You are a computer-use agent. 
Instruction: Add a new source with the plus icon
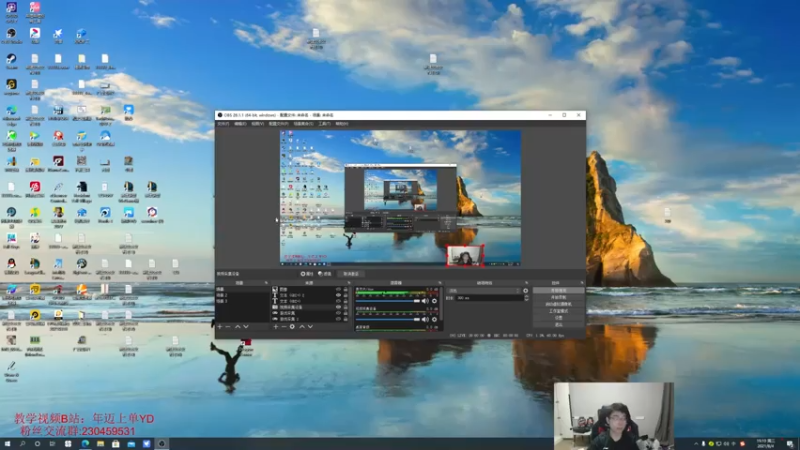coord(276,327)
